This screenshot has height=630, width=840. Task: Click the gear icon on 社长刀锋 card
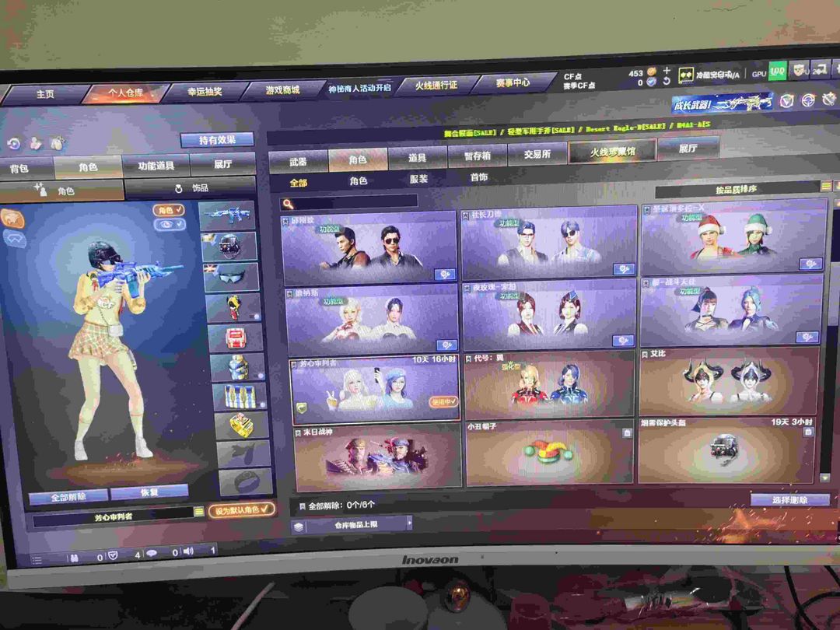[623, 269]
